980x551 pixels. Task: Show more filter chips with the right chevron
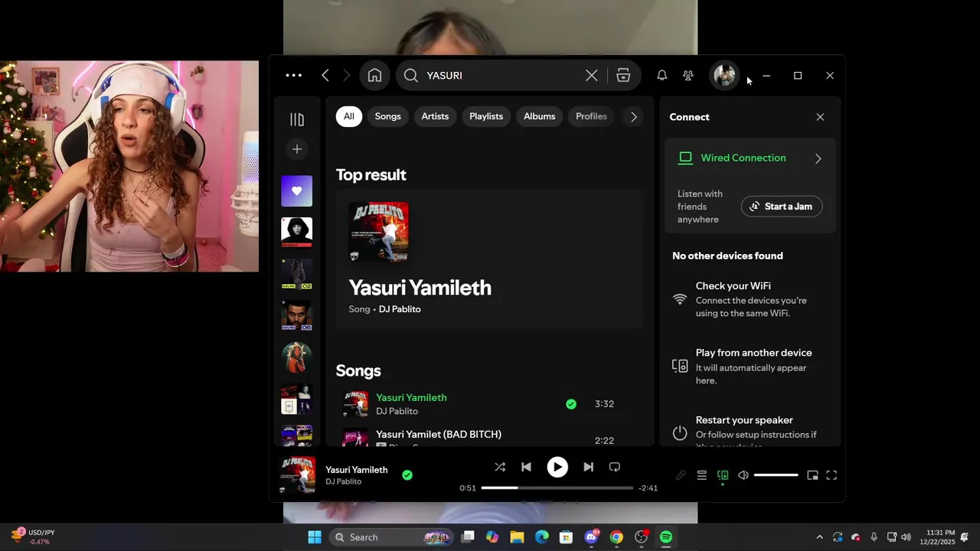pyautogui.click(x=633, y=116)
